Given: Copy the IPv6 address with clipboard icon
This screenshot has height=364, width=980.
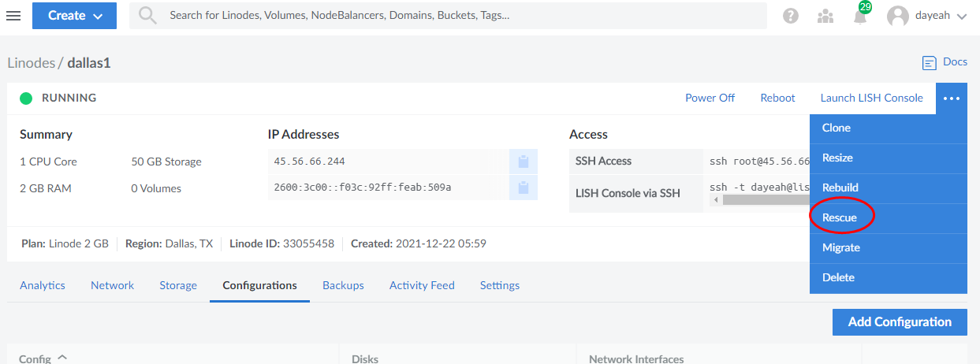Looking at the screenshot, I should point(523,188).
